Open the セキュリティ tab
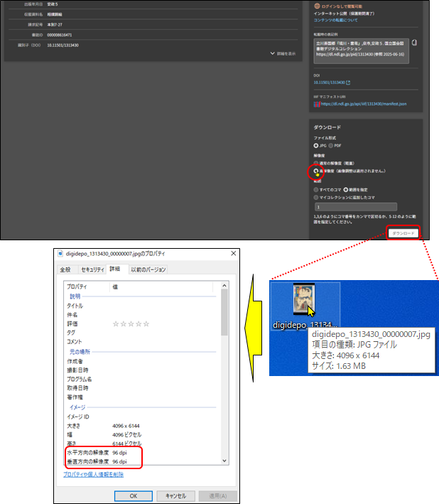The height and width of the screenshot is (504, 439). [92, 269]
